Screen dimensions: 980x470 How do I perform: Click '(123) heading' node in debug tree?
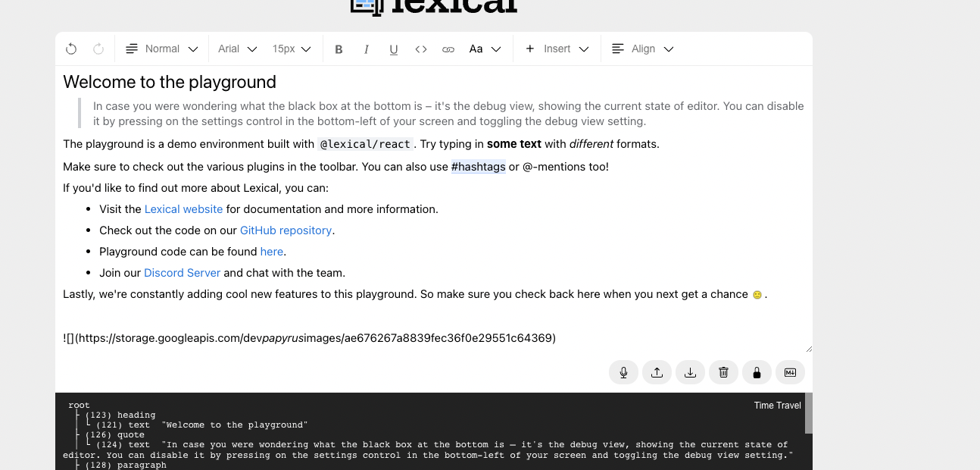point(120,415)
